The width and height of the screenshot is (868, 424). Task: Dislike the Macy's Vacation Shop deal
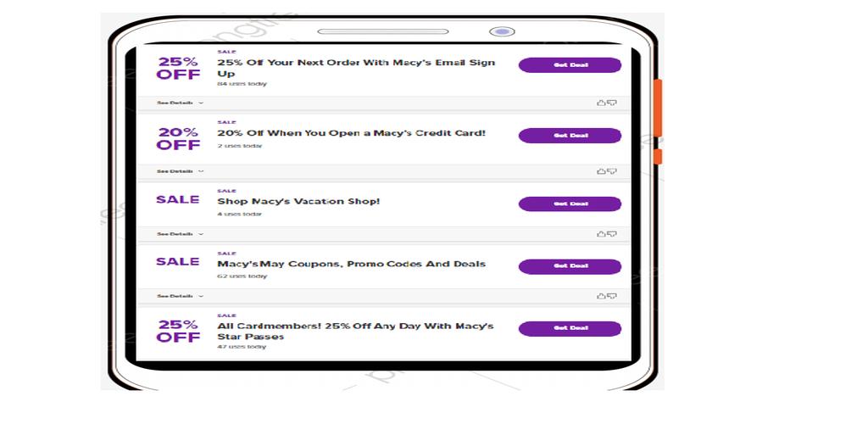point(612,234)
